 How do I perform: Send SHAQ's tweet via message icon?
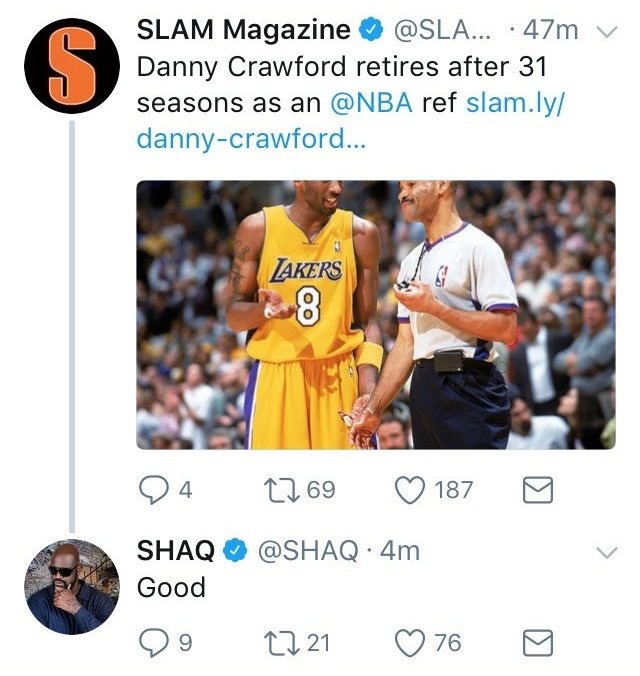point(538,643)
